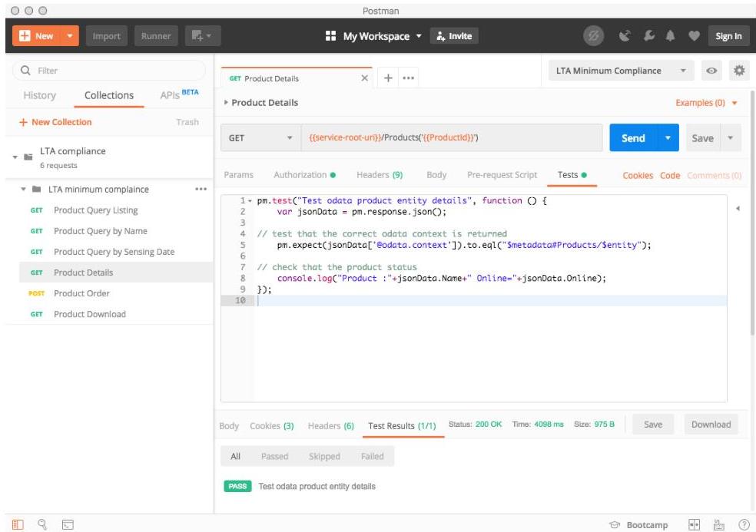Select the Product Download request

pyautogui.click(x=116, y=314)
